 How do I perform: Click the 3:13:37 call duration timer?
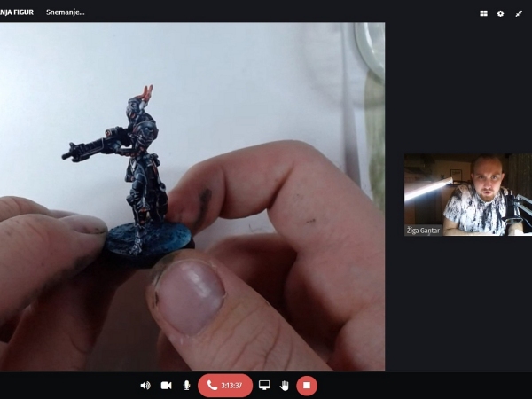(232, 386)
